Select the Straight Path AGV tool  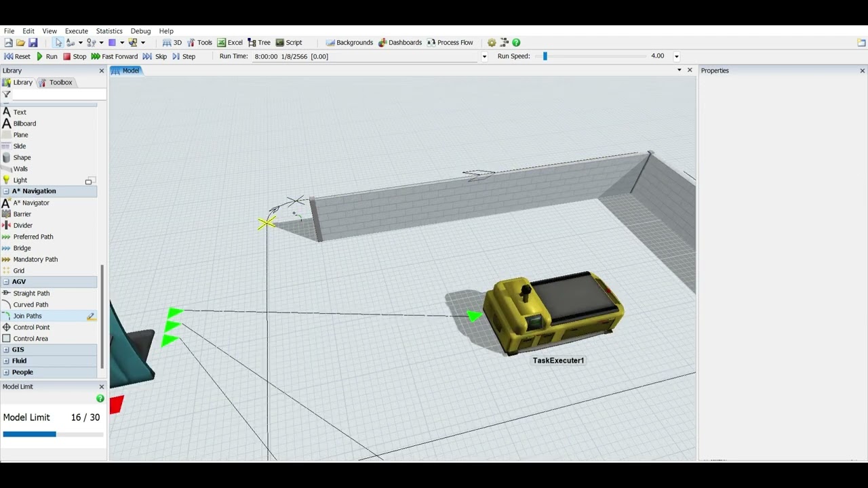(x=31, y=293)
